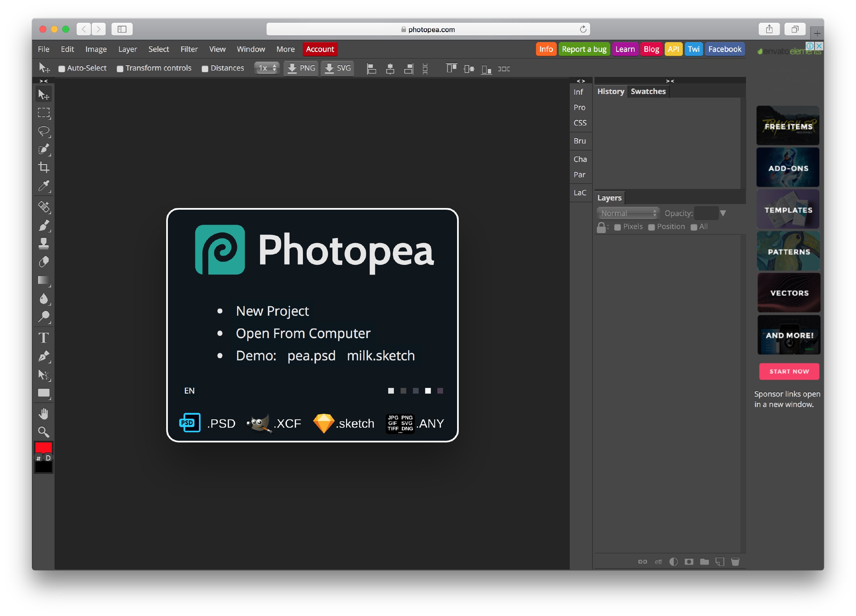Click the Opacity value field

pyautogui.click(x=706, y=213)
